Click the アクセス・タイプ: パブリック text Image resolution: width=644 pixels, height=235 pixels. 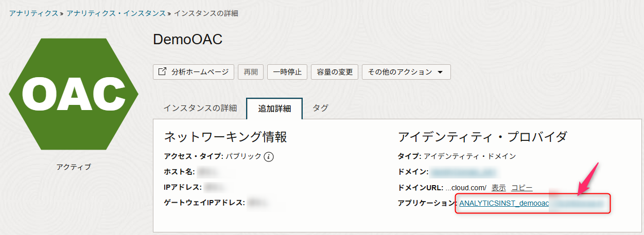click(213, 156)
